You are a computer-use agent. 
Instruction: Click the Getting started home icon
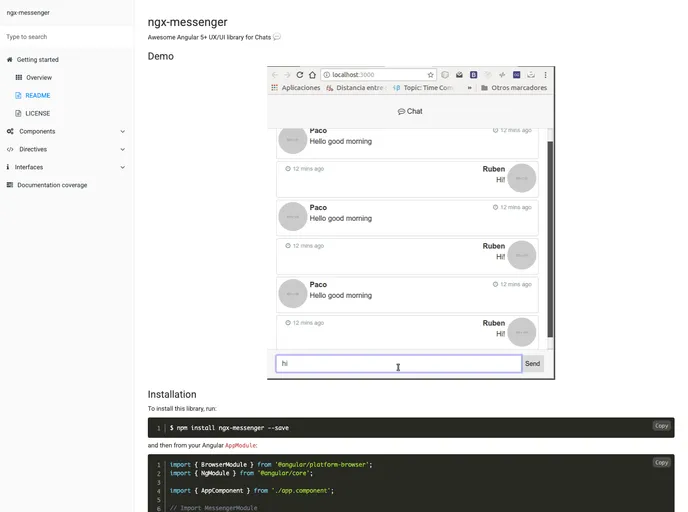pos(10,60)
